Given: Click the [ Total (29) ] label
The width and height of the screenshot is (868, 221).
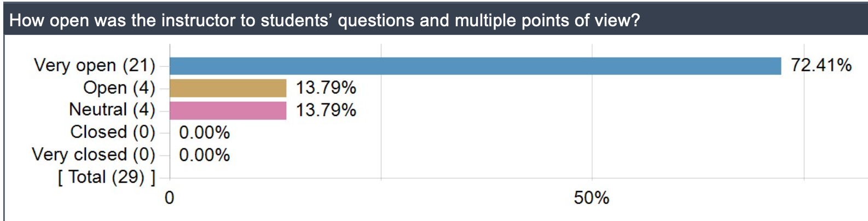Looking at the screenshot, I should coord(107,177).
